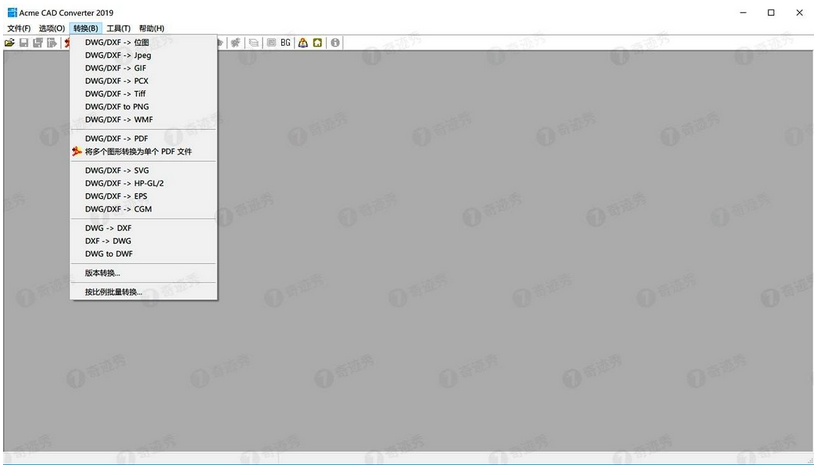Open 版本转换... dialog
The image size is (814, 465).
point(143,273)
